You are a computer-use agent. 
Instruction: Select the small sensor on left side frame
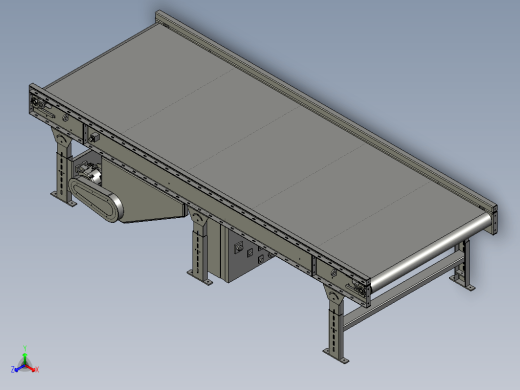[x=94, y=138]
